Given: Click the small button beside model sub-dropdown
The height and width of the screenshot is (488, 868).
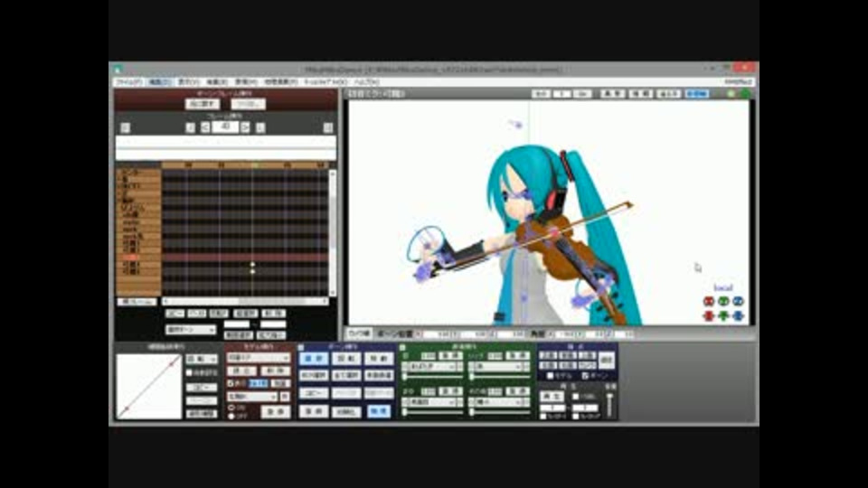Looking at the screenshot, I should pyautogui.click(x=285, y=397).
